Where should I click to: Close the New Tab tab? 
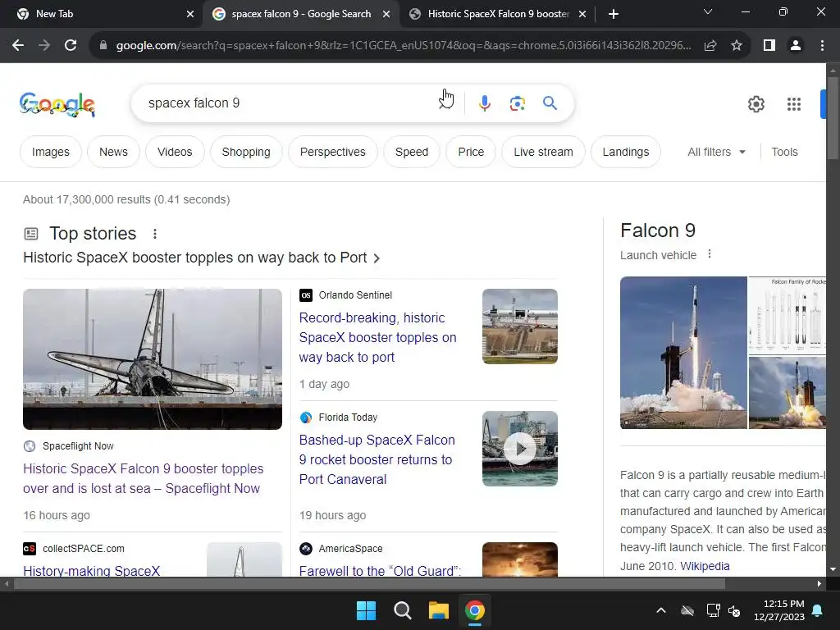click(x=190, y=14)
